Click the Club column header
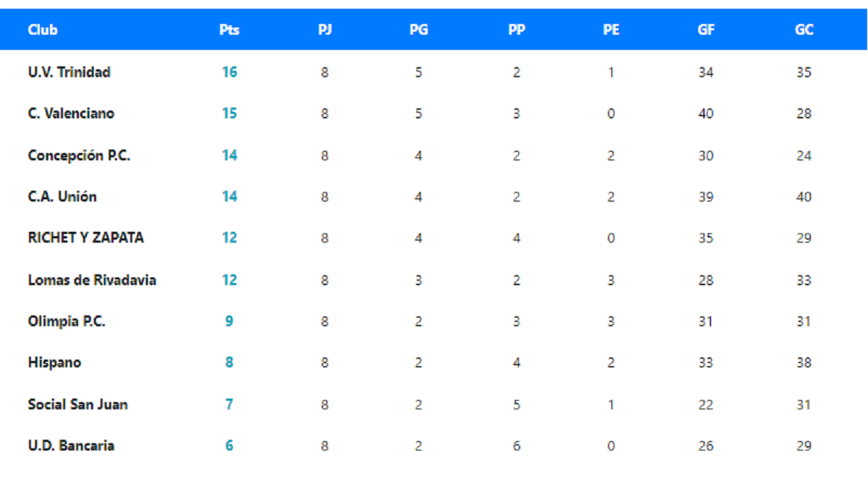 43,30
